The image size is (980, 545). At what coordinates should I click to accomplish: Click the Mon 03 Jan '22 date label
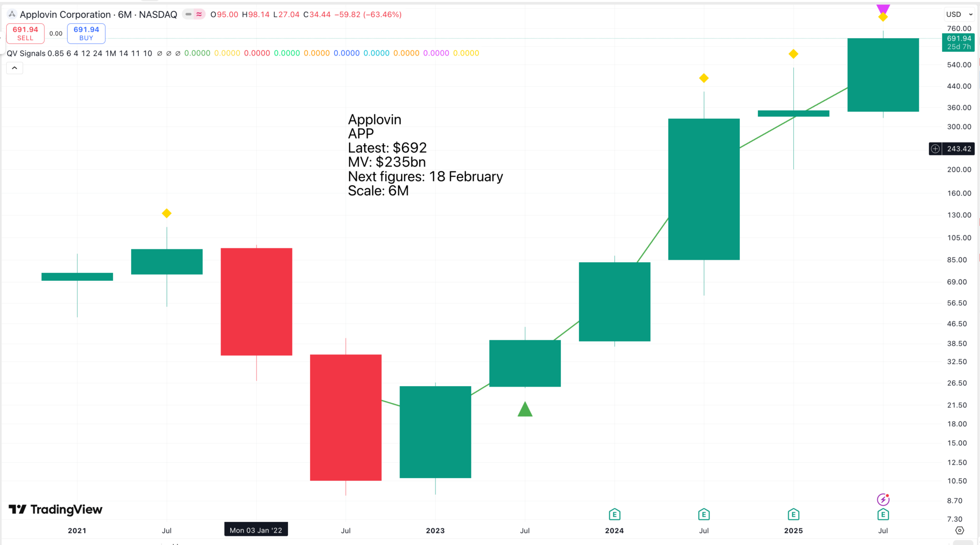point(256,530)
